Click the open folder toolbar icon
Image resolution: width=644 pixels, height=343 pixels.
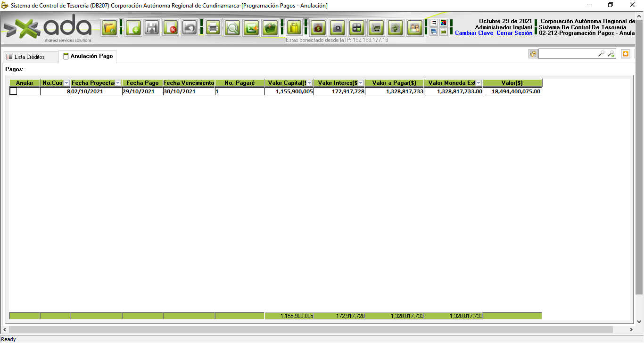click(x=110, y=28)
